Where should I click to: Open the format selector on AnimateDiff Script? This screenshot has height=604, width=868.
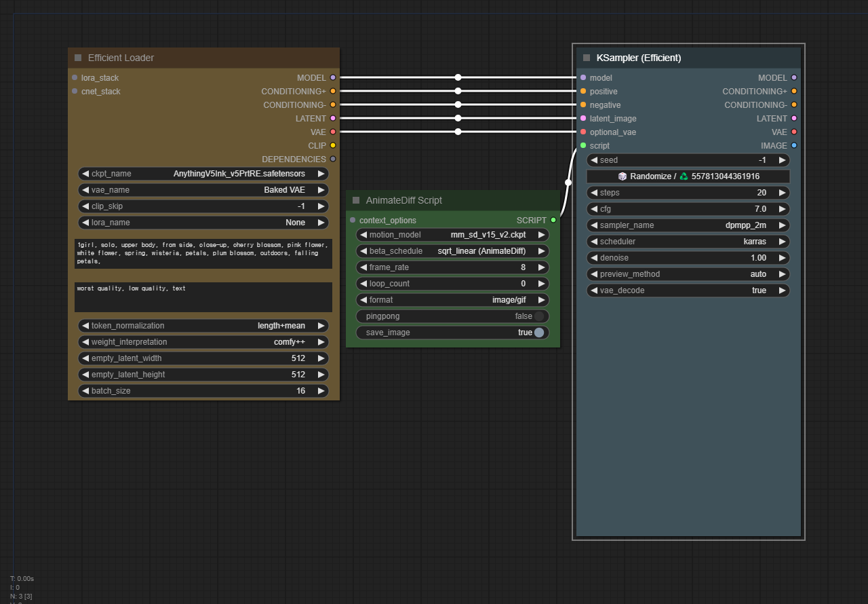540,299
